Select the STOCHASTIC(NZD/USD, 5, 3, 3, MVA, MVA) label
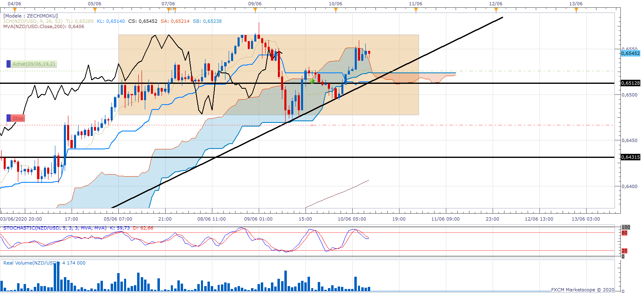This screenshot has width=644, height=293. (55, 228)
